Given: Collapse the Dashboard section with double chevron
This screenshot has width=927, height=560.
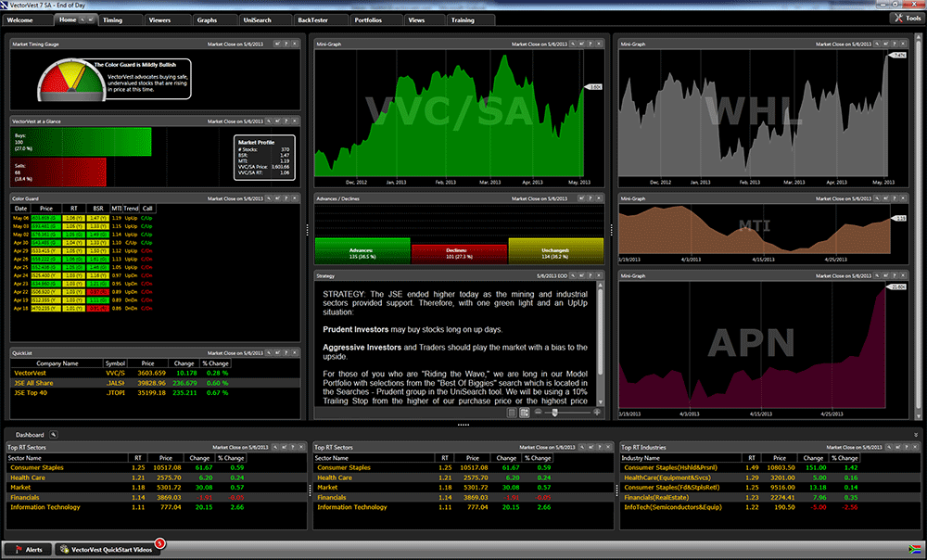Looking at the screenshot, I should tap(916, 434).
